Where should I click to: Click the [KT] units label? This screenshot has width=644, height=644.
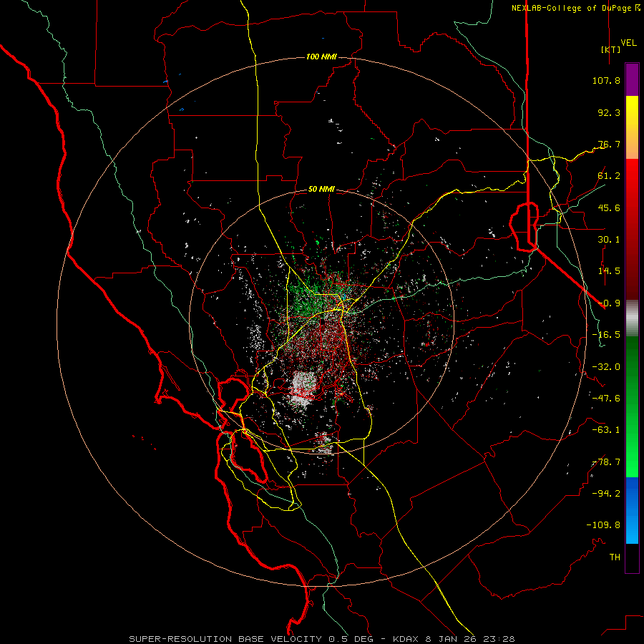click(611, 49)
